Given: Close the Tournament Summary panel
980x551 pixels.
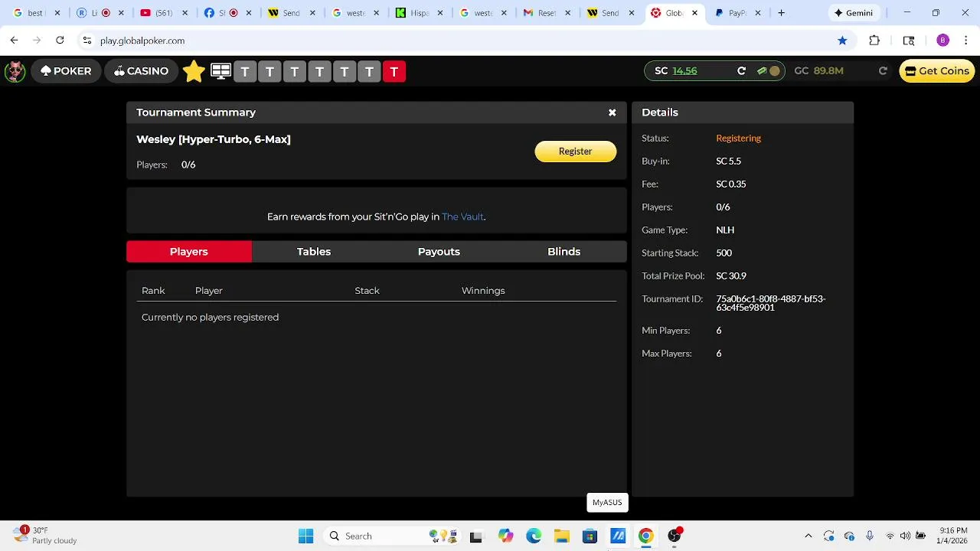Looking at the screenshot, I should click(x=612, y=112).
